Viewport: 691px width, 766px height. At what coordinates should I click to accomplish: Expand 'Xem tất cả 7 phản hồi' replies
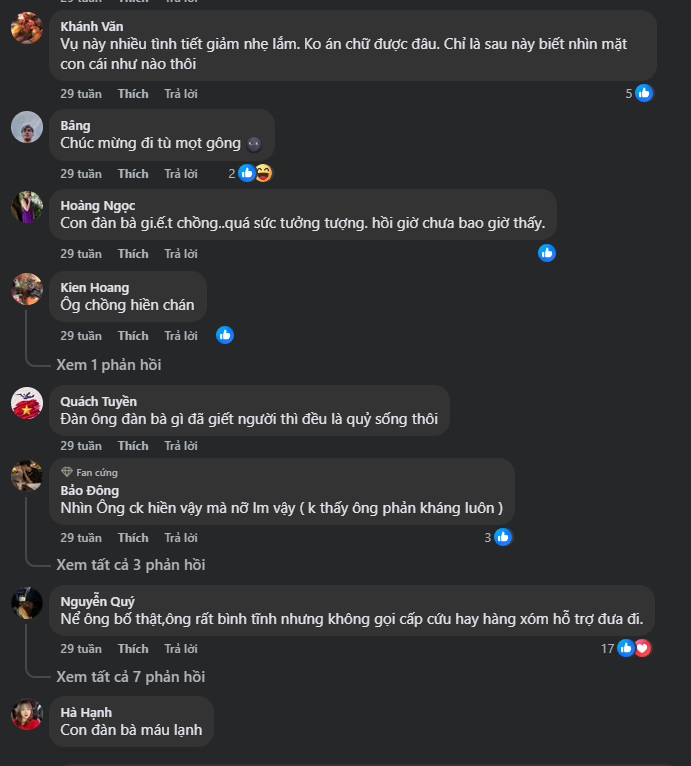131,677
